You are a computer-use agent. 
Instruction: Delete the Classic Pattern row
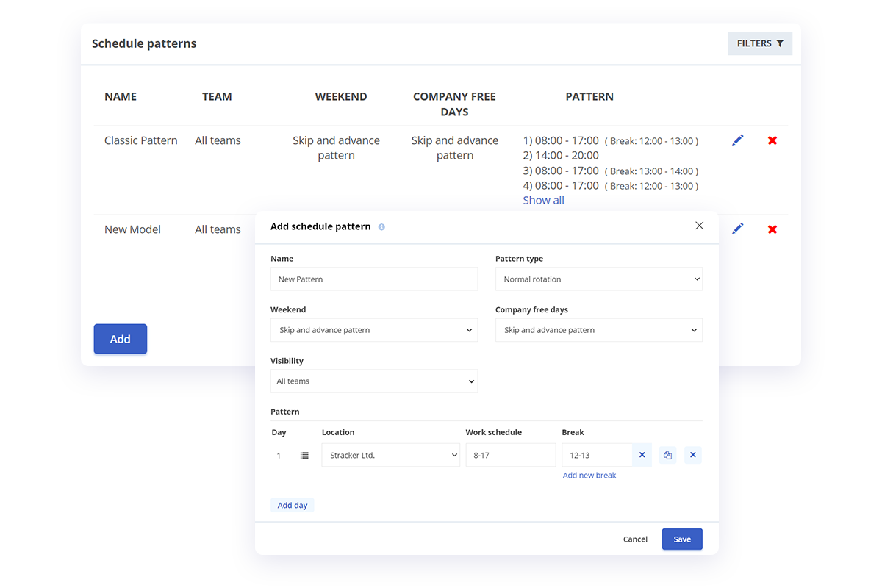772,140
